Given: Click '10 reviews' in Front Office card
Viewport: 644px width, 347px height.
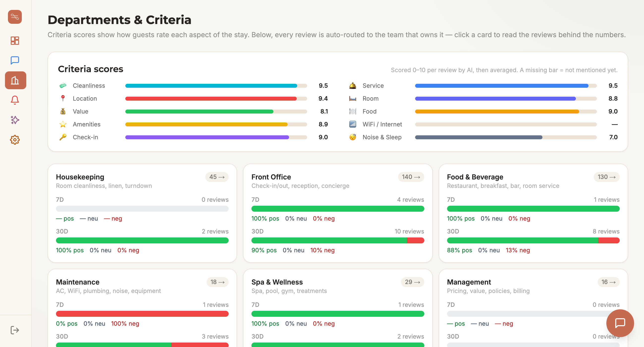Looking at the screenshot, I should pyautogui.click(x=409, y=231).
